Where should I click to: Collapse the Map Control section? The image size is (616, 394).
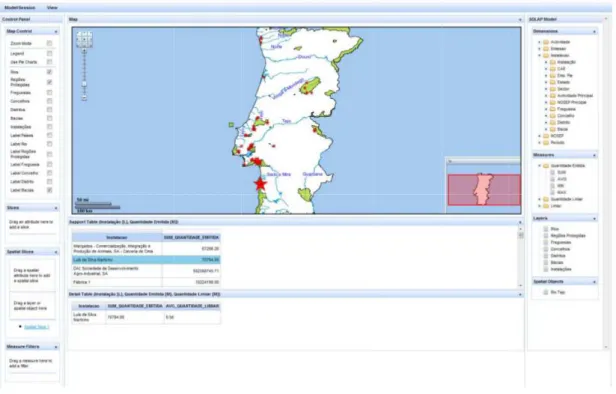pyautogui.click(x=56, y=31)
